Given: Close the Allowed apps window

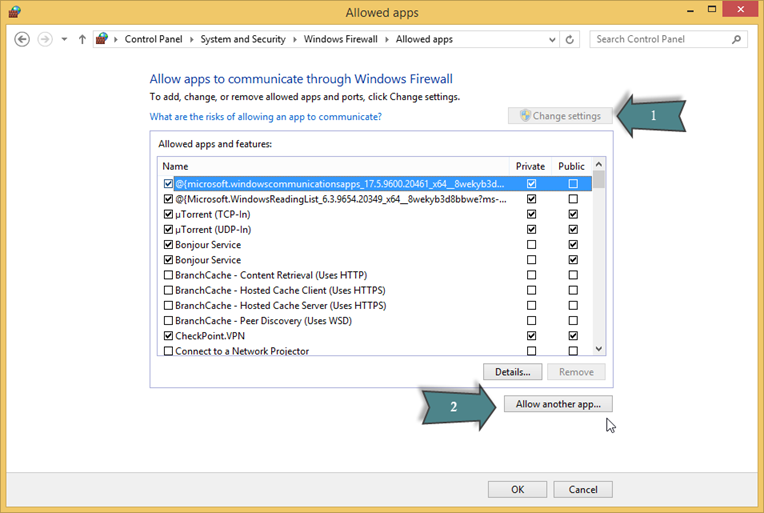Looking at the screenshot, I should pyautogui.click(x=740, y=9).
